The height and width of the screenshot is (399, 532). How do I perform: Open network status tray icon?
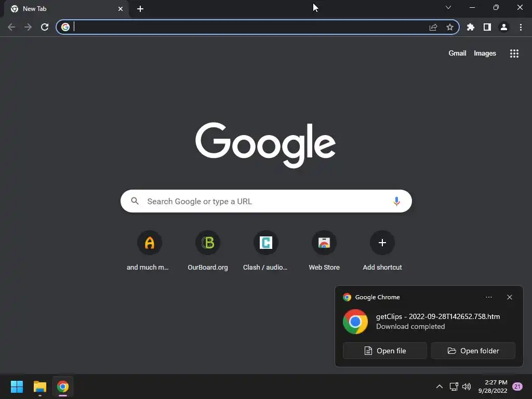click(454, 387)
